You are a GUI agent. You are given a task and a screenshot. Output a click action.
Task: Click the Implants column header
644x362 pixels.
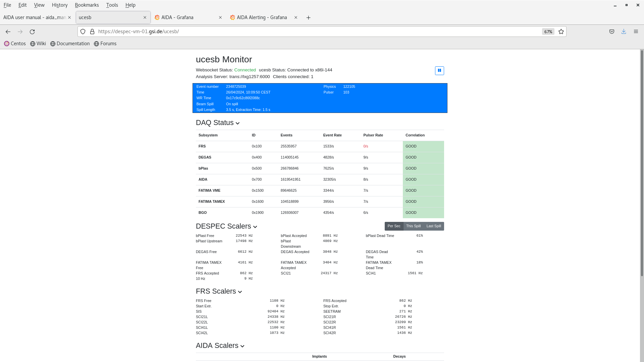click(x=319, y=357)
